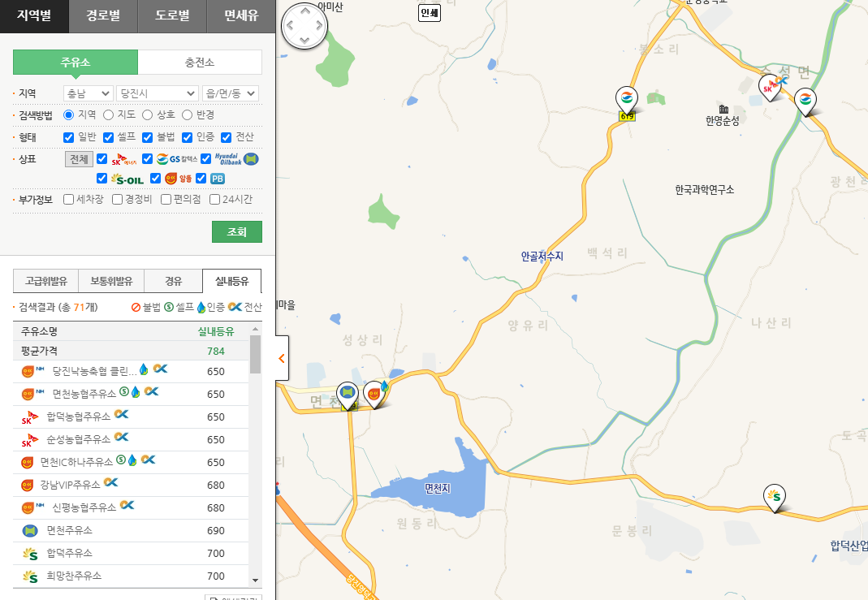868x600 pixels.
Task: Click the 실내등유 column header
Action: [216, 331]
